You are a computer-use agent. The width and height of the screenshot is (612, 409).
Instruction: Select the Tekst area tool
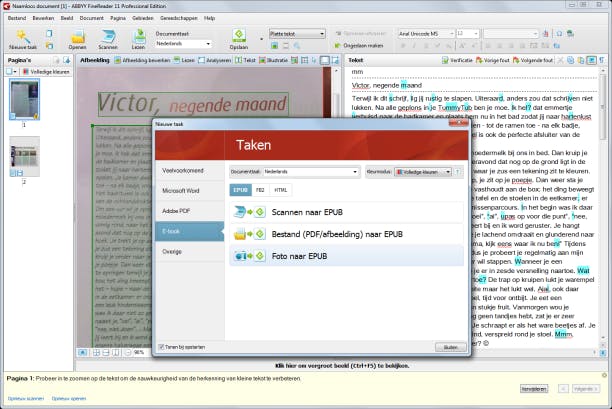(245, 60)
